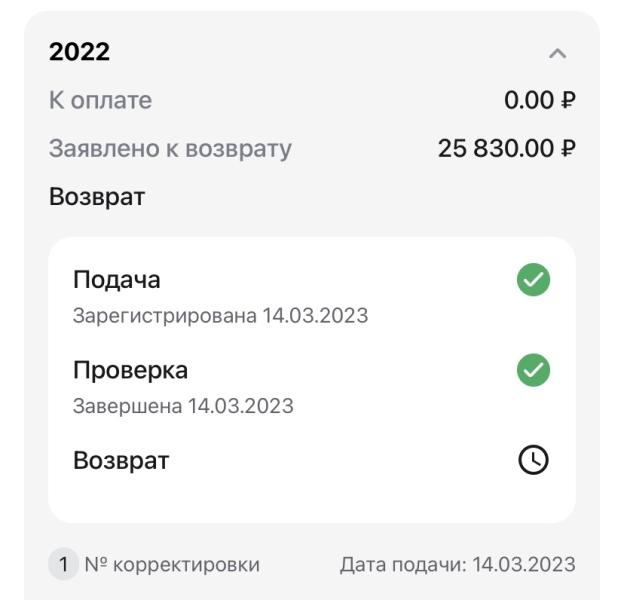Click the 25 830.00 ₽ refund amount
This screenshot has height=600, width=623.
[497, 149]
